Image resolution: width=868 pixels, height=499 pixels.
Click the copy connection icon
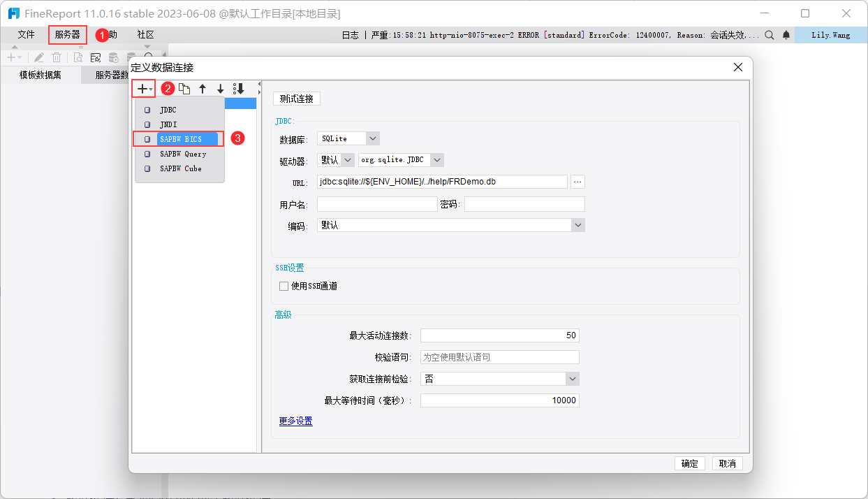[184, 89]
